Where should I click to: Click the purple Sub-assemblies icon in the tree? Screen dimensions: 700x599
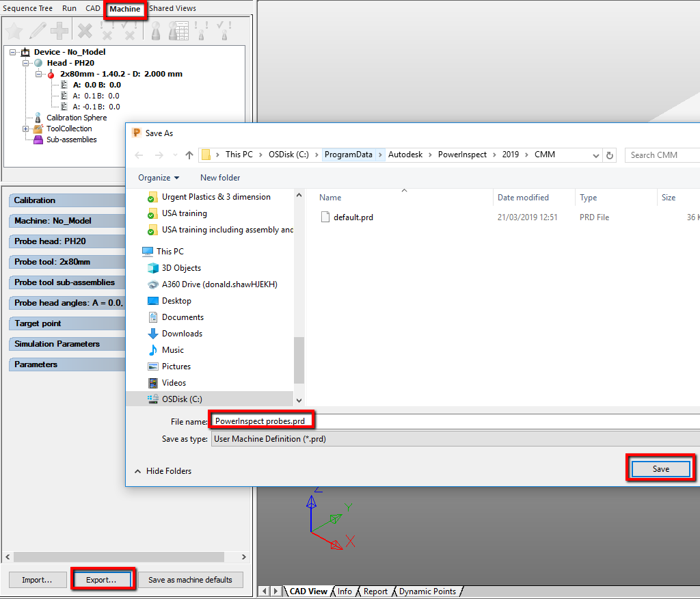pyautogui.click(x=38, y=139)
